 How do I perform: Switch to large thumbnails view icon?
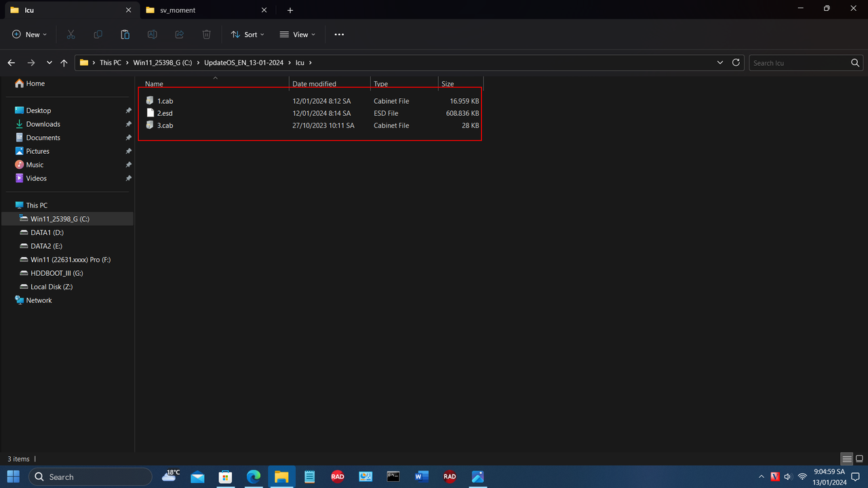(859, 459)
